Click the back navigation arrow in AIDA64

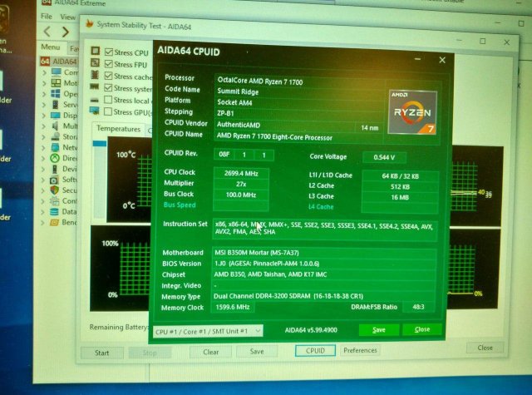46,31
